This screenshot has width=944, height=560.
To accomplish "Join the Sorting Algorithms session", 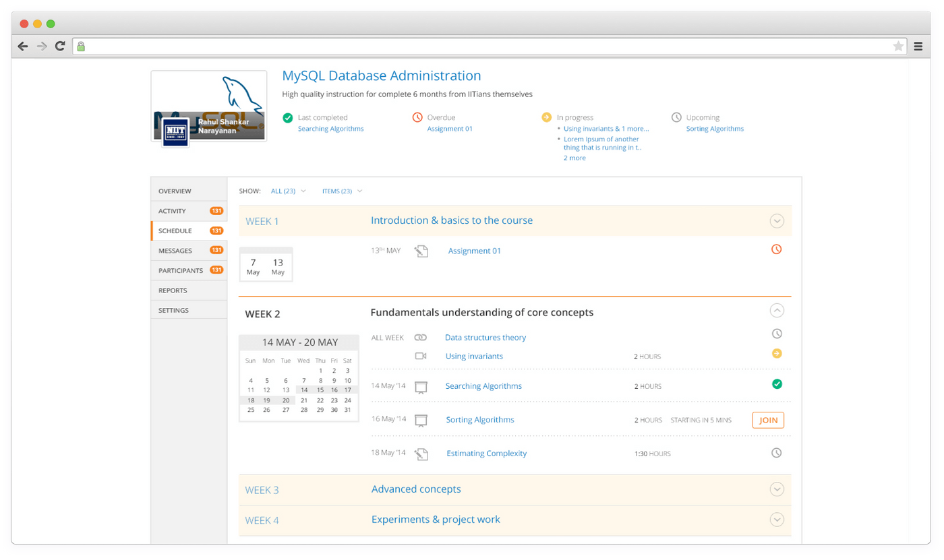I will [x=768, y=421].
